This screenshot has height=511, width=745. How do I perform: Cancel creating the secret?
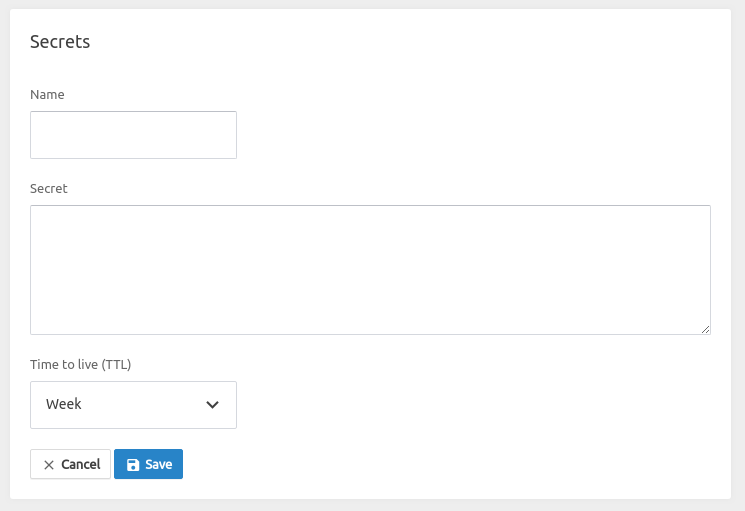pyautogui.click(x=70, y=464)
